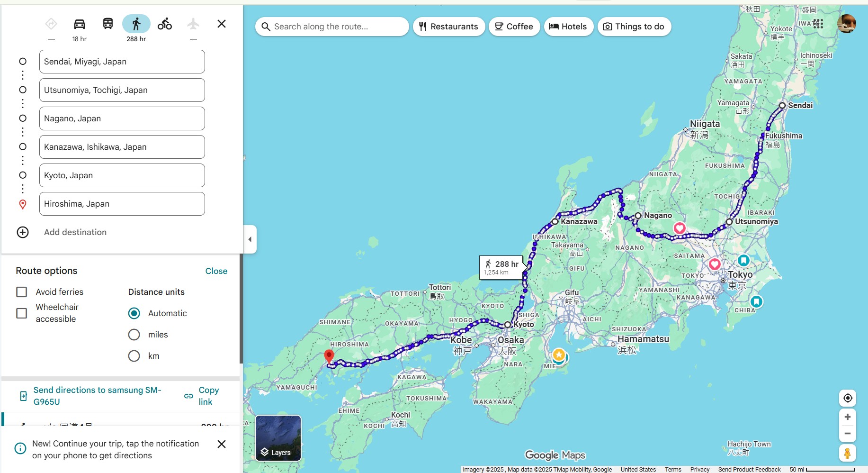This screenshot has width=868, height=473.
Task: Show your current location on the map
Action: coord(847,398)
